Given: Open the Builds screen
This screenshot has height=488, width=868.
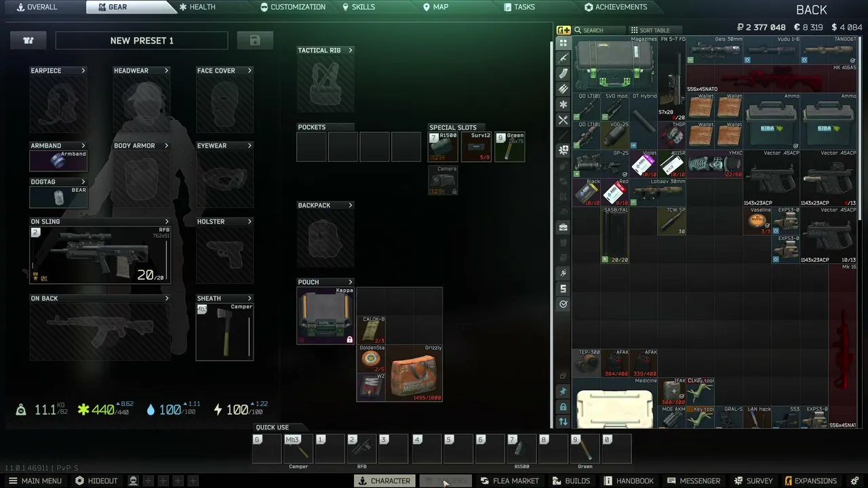Looking at the screenshot, I should pyautogui.click(x=571, y=481).
